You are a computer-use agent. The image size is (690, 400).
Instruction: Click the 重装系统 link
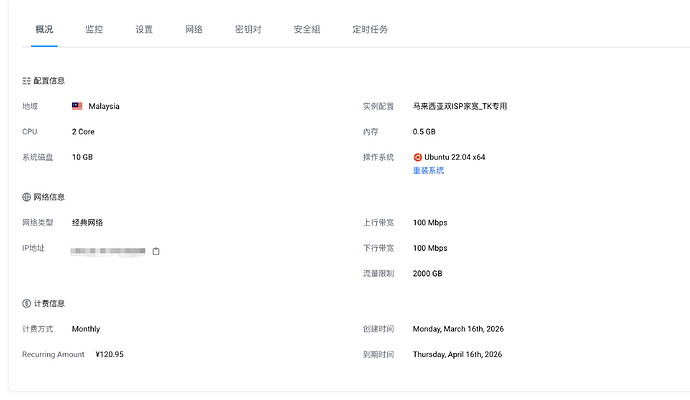coord(428,171)
